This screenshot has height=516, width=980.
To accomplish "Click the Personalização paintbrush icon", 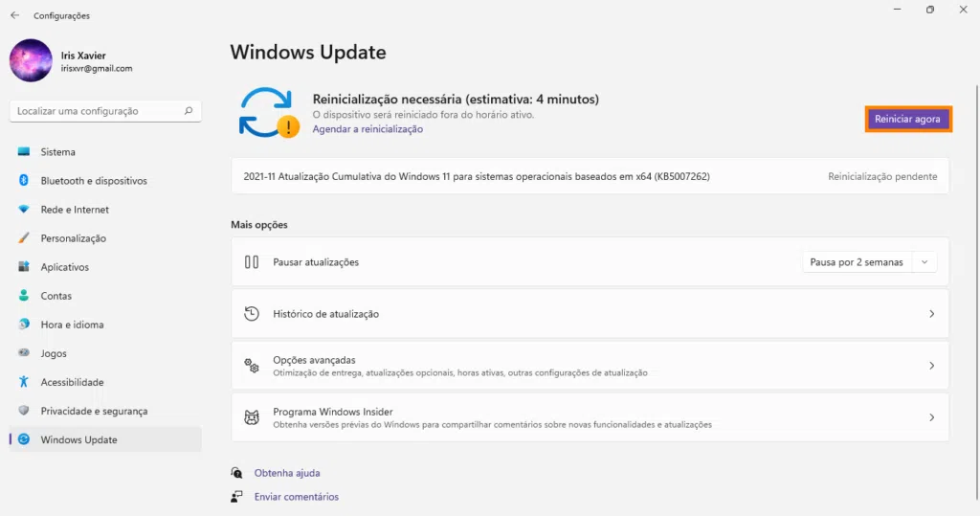I will click(24, 238).
